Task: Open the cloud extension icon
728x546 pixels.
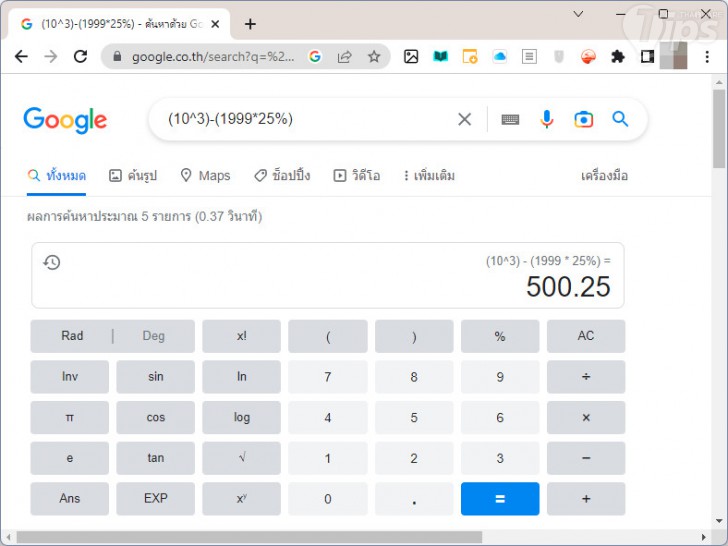Action: (x=500, y=57)
